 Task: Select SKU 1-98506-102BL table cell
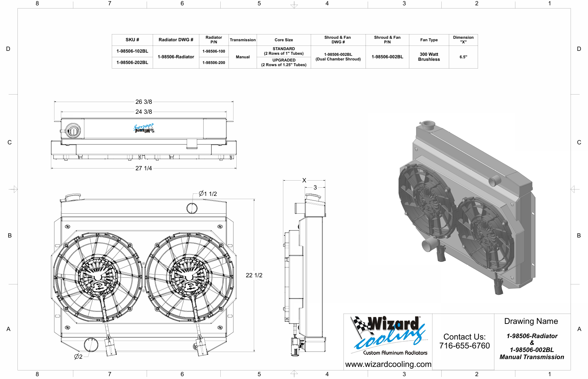132,51
